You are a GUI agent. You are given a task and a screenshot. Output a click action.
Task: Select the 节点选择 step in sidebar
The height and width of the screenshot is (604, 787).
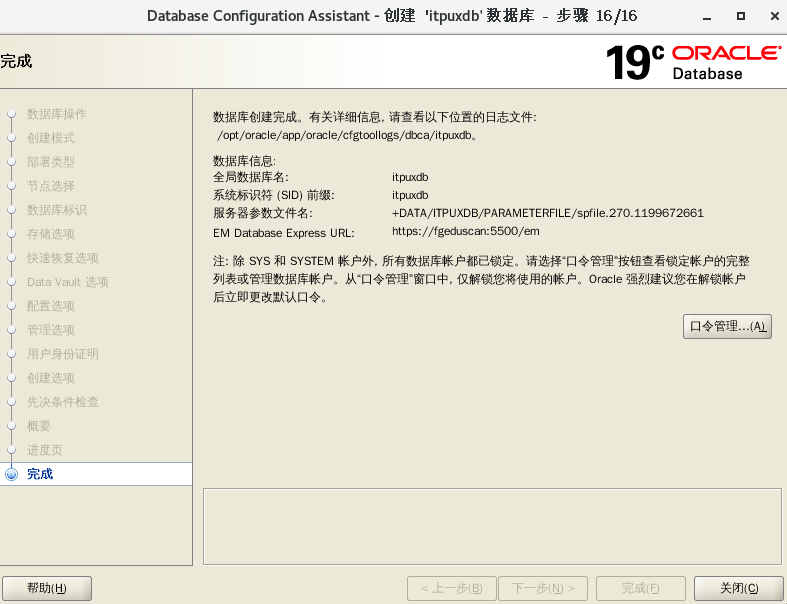tap(51, 186)
